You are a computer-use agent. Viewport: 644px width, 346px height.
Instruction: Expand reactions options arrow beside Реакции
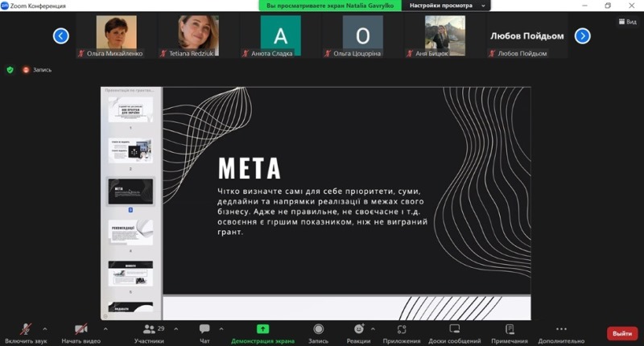(x=373, y=329)
